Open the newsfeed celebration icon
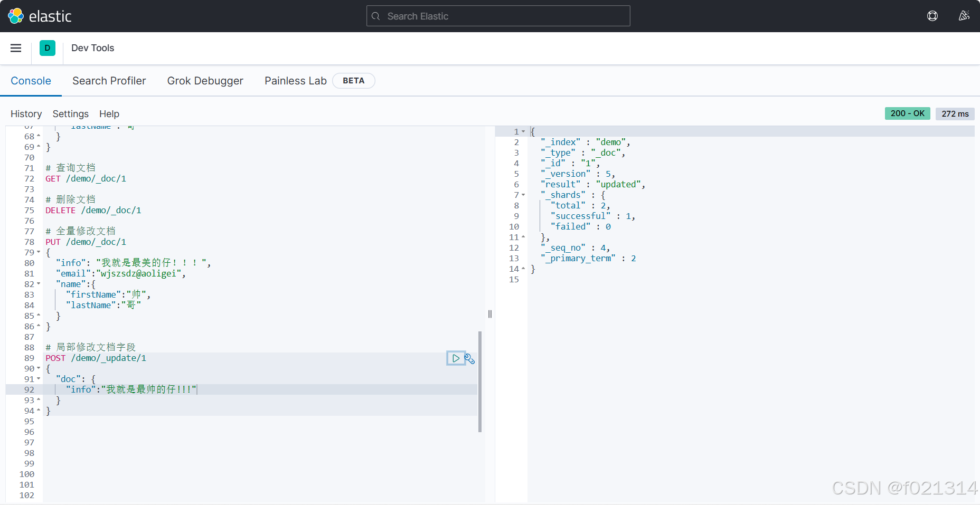The width and height of the screenshot is (980, 505). pyautogui.click(x=964, y=16)
